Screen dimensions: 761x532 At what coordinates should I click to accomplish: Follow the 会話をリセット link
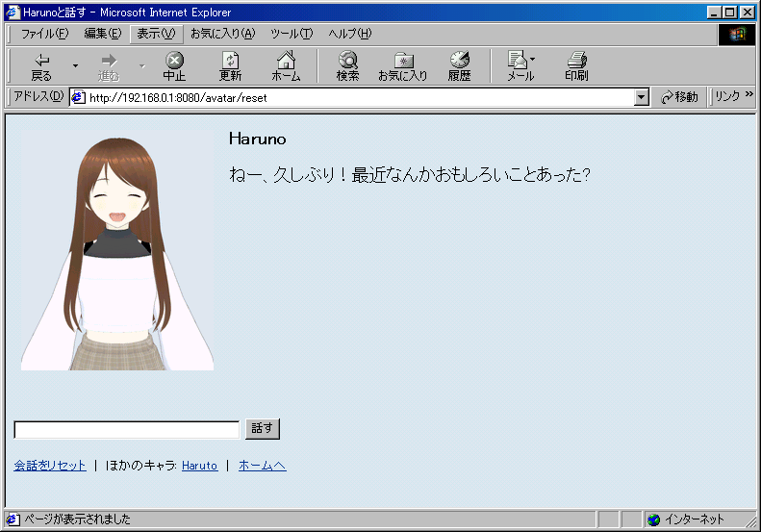50,466
